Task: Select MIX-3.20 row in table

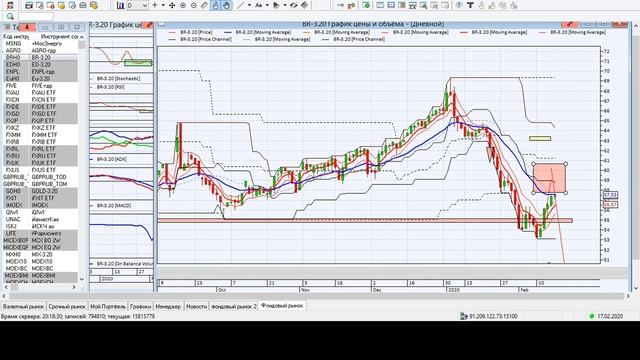Action: click(x=40, y=254)
